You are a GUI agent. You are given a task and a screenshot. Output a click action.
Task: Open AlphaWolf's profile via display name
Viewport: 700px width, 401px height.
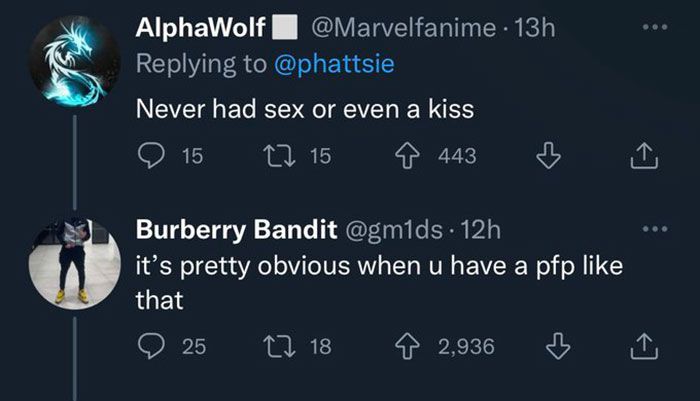coord(198,28)
